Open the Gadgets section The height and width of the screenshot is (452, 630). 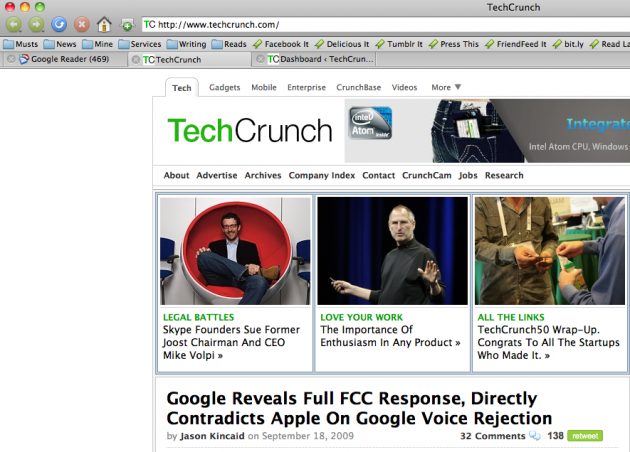click(x=225, y=87)
